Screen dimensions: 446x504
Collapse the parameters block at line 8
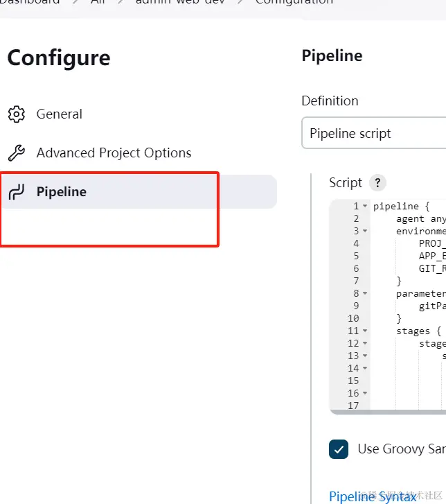[x=365, y=294]
